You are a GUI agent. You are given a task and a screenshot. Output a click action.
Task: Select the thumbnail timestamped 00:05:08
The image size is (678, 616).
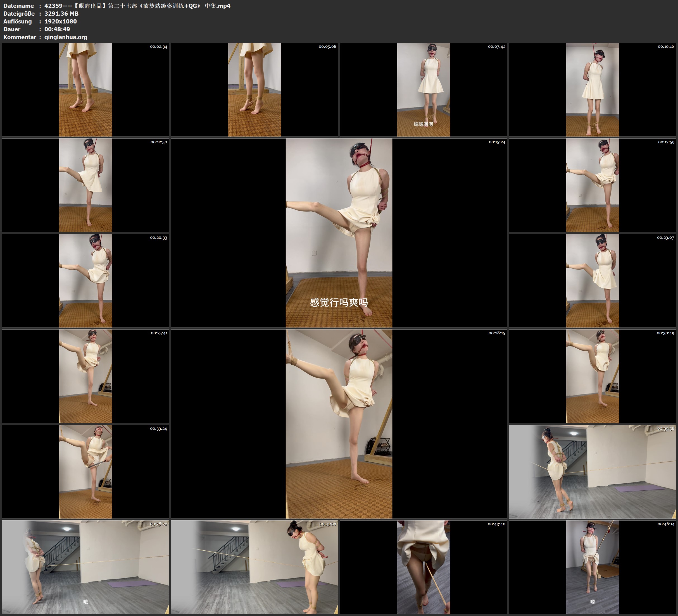(254, 89)
